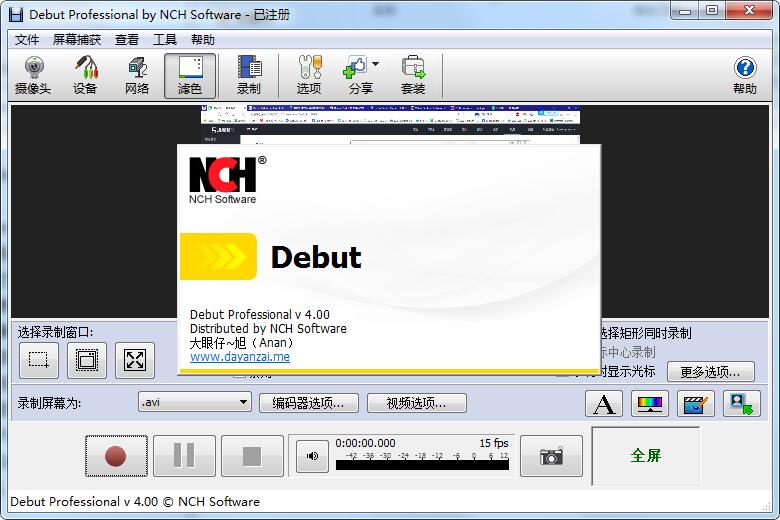Start recording with the red record button
The image size is (780, 520).
pos(116,456)
